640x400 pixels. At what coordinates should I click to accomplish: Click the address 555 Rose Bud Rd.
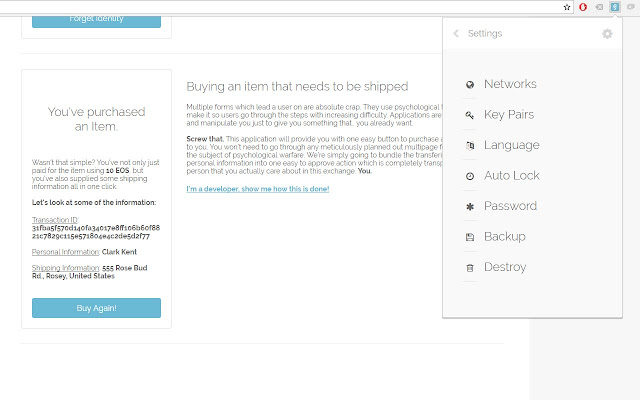[90, 272]
